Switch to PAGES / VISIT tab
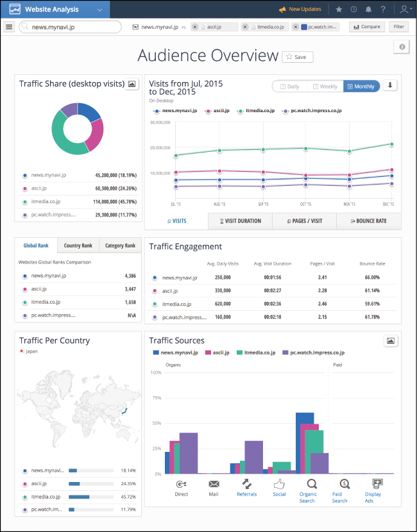Image resolution: width=417 pixels, height=532 pixels. (304, 221)
